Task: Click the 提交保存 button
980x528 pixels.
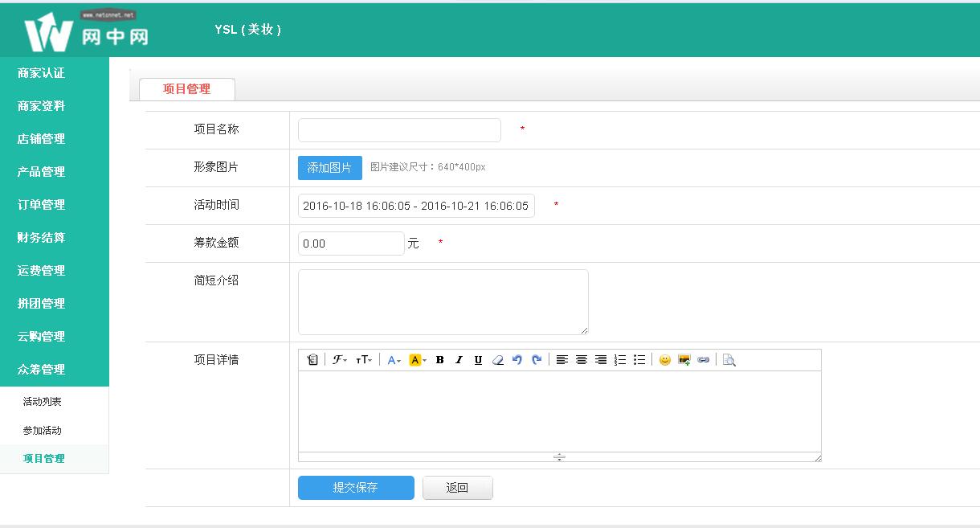Action: click(x=356, y=488)
